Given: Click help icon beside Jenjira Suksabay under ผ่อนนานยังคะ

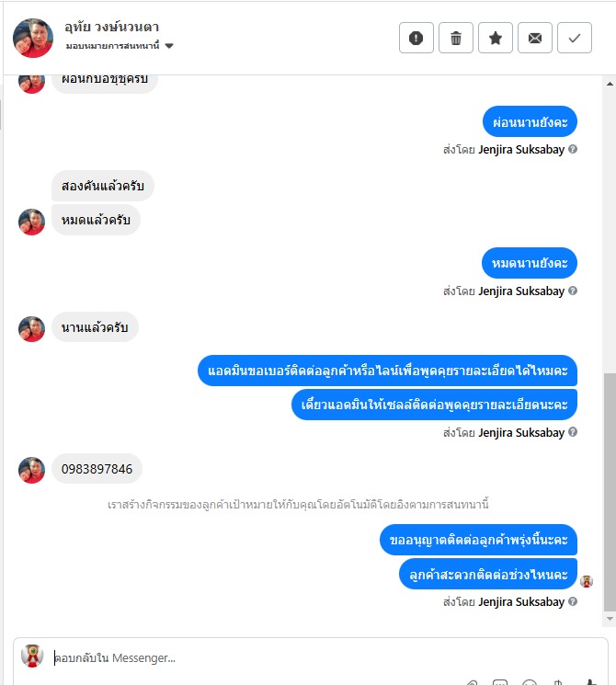Looking at the screenshot, I should tap(573, 149).
